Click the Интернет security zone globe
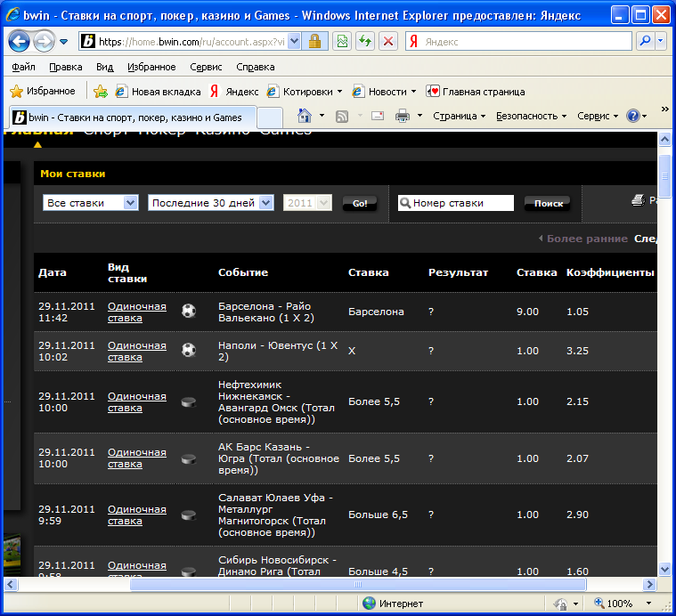This screenshot has height=616, width=676. pos(369,603)
